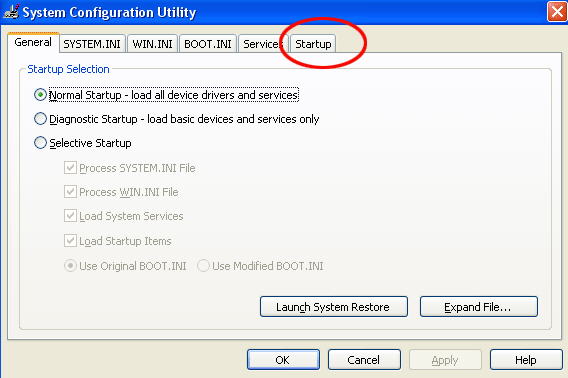Switch to the Startup tab
The height and width of the screenshot is (378, 568).
click(313, 44)
